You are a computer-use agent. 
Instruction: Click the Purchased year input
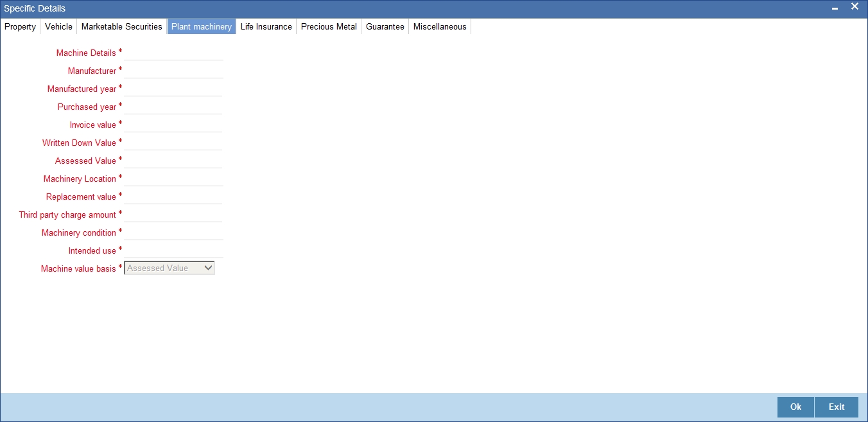pyautogui.click(x=173, y=107)
